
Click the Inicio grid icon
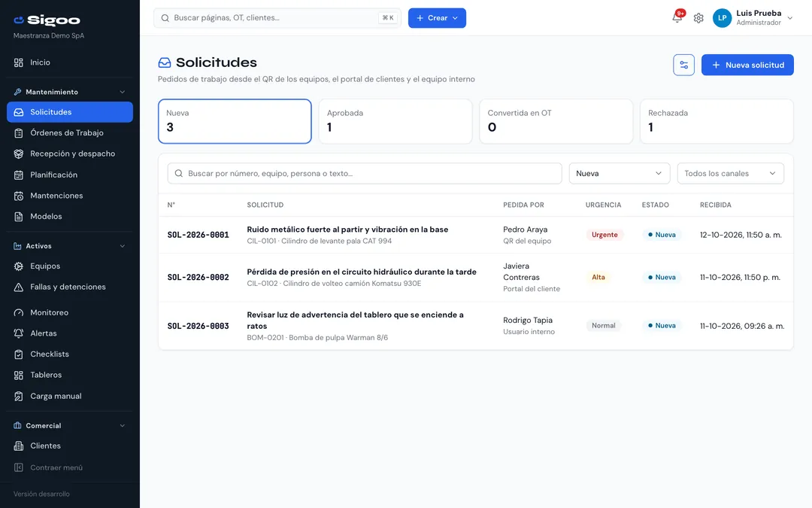[19, 62]
